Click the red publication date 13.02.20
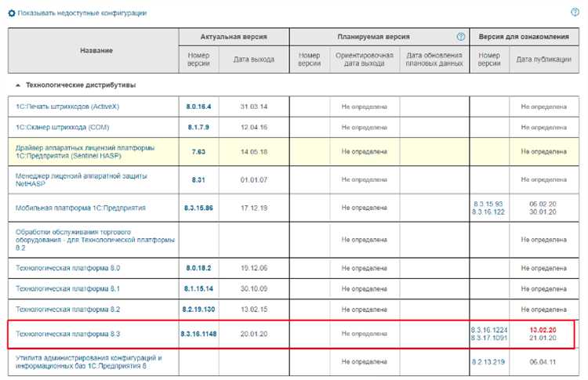 click(x=543, y=330)
